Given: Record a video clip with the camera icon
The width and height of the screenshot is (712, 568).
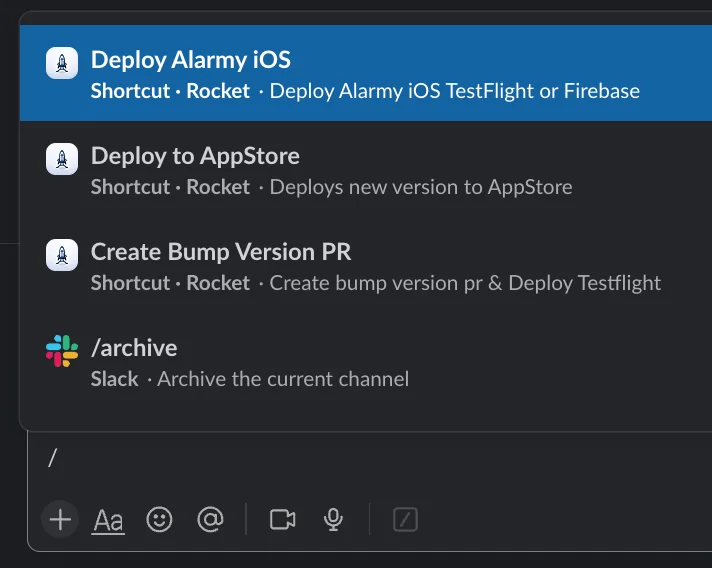Looking at the screenshot, I should pos(282,519).
